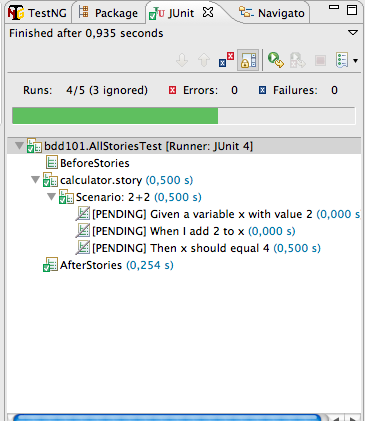Click the AllStoriesTest suite icon
This screenshot has width=365, height=421.
[x=34, y=146]
